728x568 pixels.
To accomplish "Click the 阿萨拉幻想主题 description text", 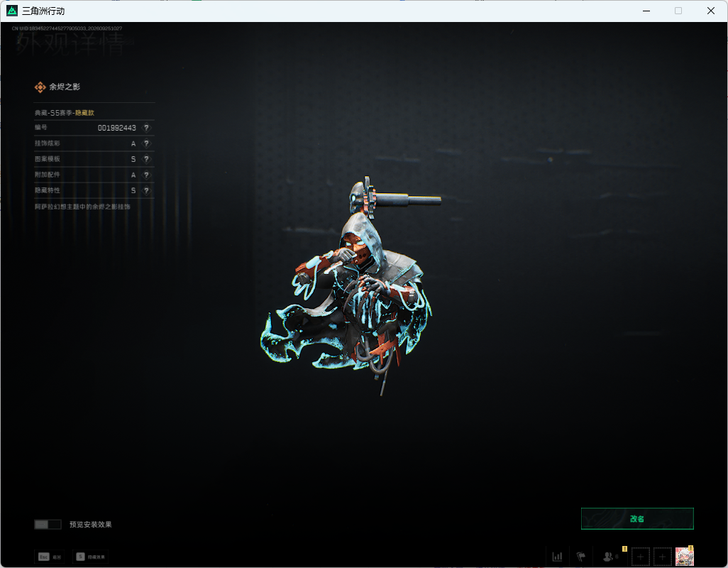I will pos(82,207).
